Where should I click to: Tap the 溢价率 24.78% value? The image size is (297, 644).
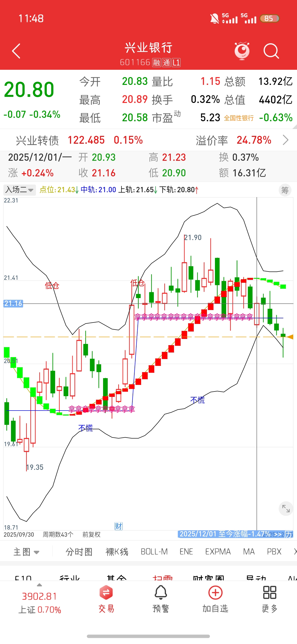(254, 140)
